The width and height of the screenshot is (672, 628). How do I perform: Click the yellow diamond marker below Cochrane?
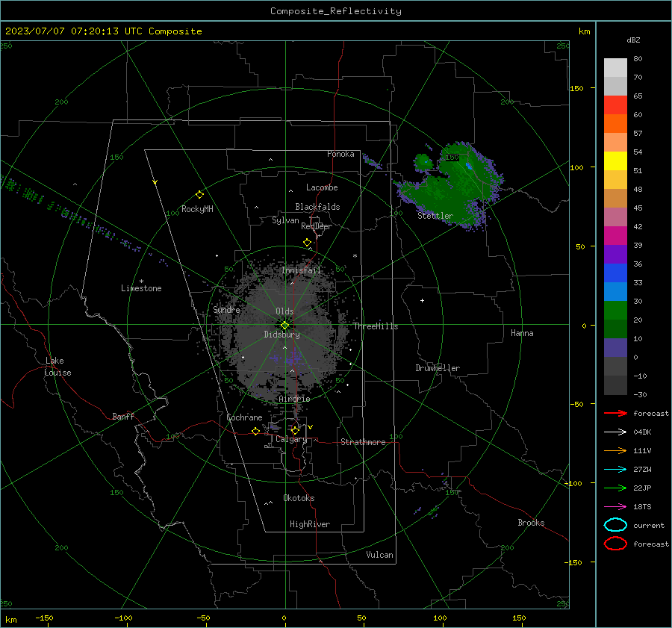(255, 432)
